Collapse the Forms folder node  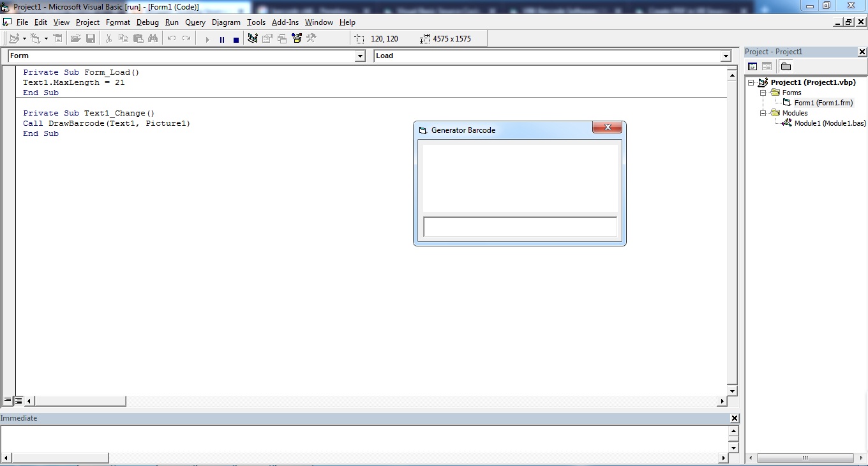click(x=763, y=93)
